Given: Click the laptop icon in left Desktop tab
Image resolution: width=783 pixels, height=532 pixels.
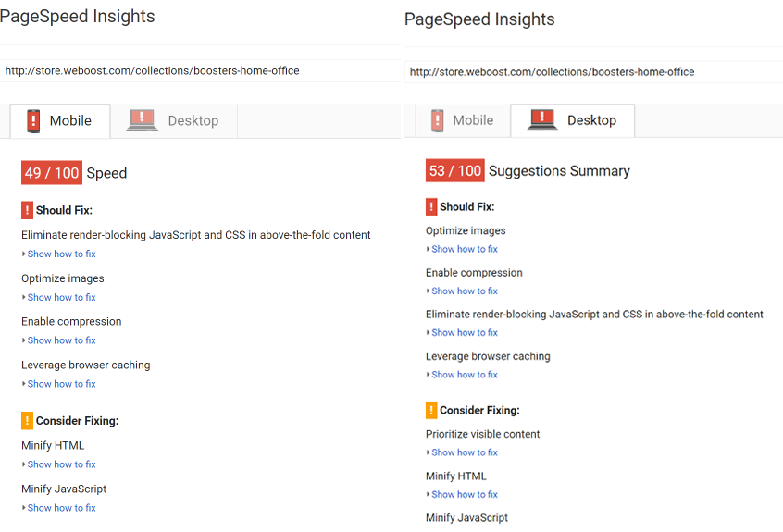Looking at the screenshot, I should pos(142,121).
